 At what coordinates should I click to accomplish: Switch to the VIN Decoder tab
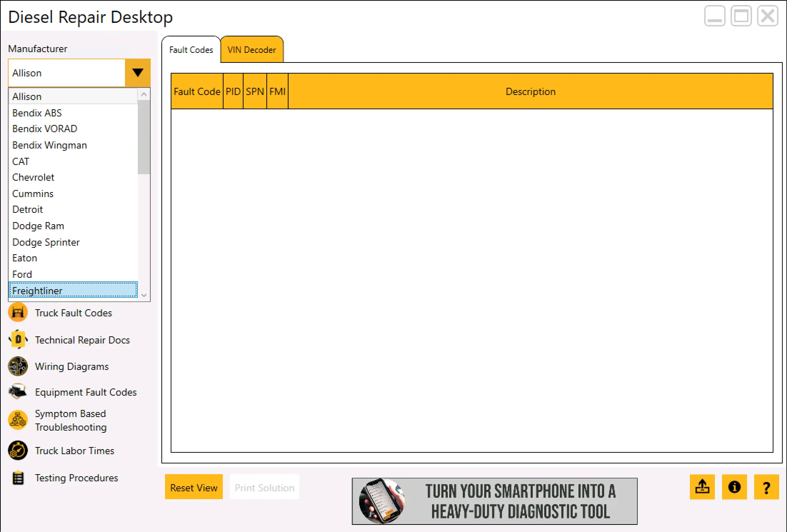[252, 50]
